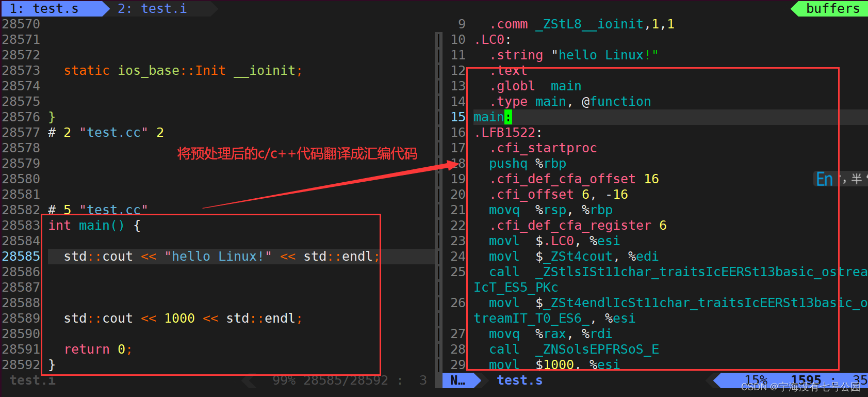Click the En input method indicator
868x397 pixels.
[824, 179]
